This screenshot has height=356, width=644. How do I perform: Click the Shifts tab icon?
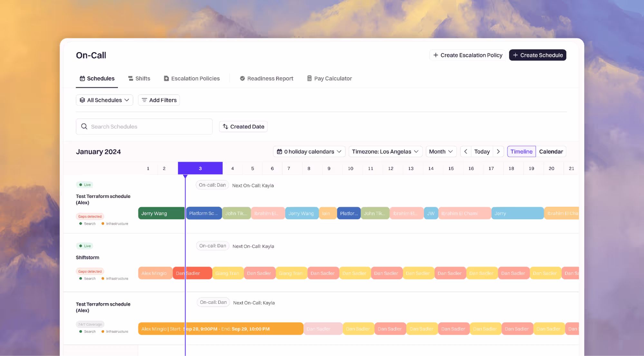[130, 79]
